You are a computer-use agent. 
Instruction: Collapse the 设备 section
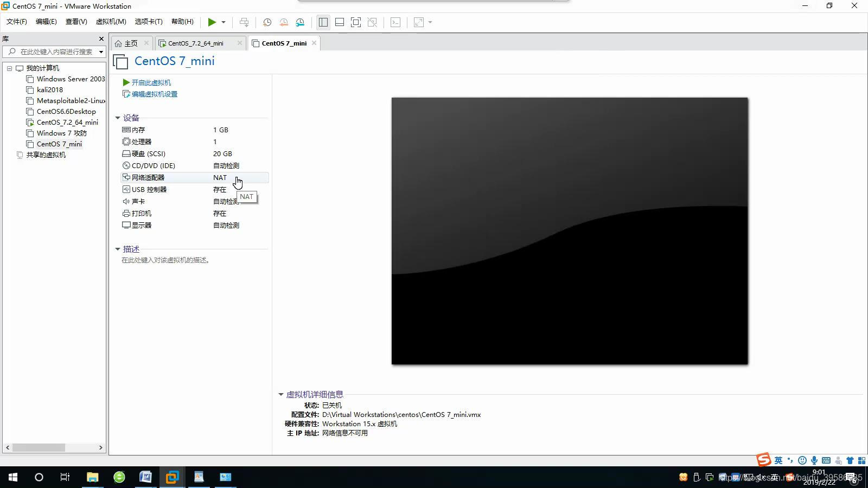pos(117,118)
